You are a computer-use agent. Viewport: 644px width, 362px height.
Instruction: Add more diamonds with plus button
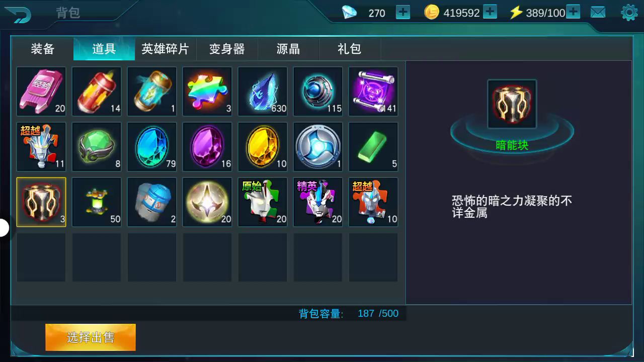pyautogui.click(x=403, y=12)
